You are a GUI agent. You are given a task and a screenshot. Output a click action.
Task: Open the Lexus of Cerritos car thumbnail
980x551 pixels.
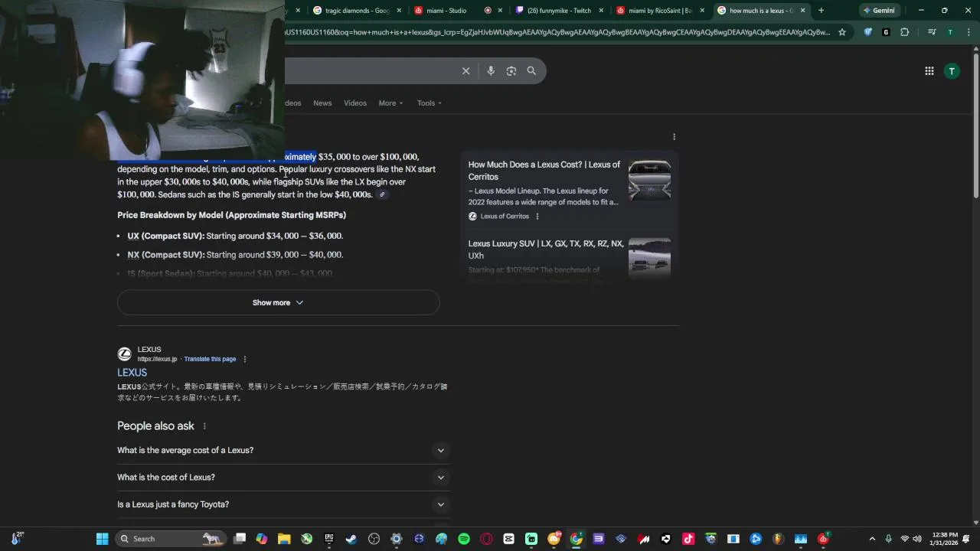649,181
